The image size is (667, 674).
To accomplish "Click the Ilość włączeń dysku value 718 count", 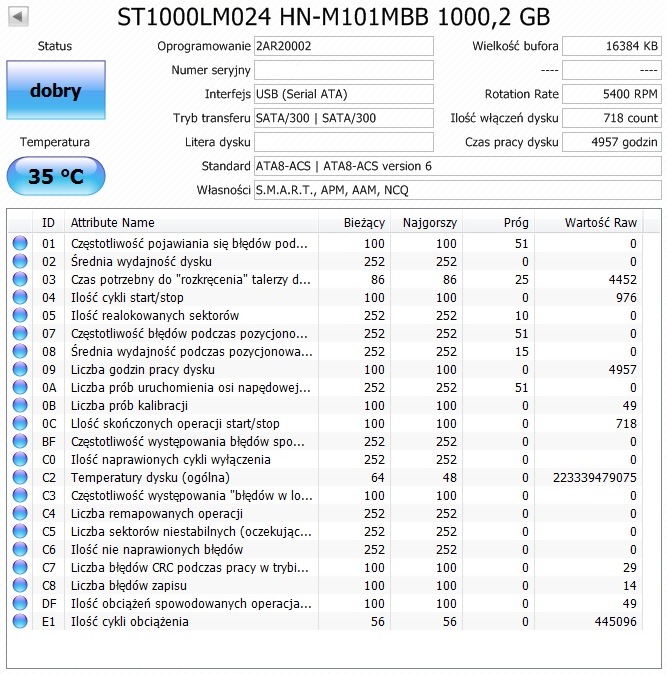I will (x=612, y=118).
